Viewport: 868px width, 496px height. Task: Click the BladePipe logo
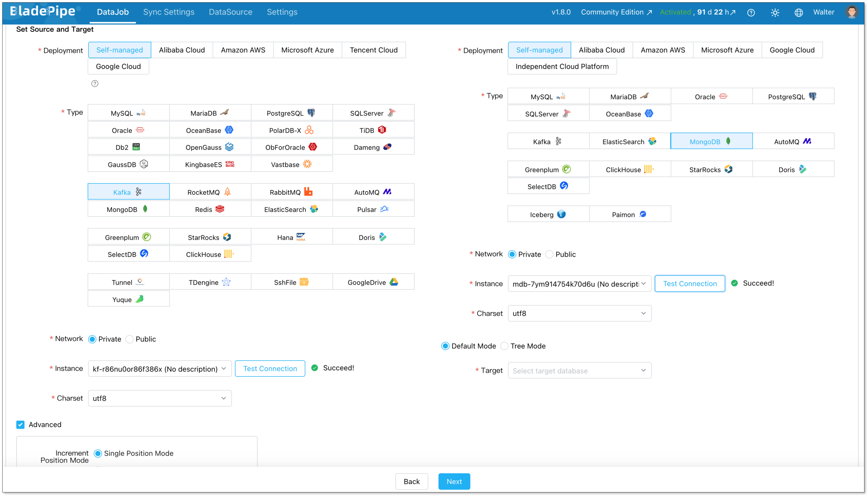point(43,12)
